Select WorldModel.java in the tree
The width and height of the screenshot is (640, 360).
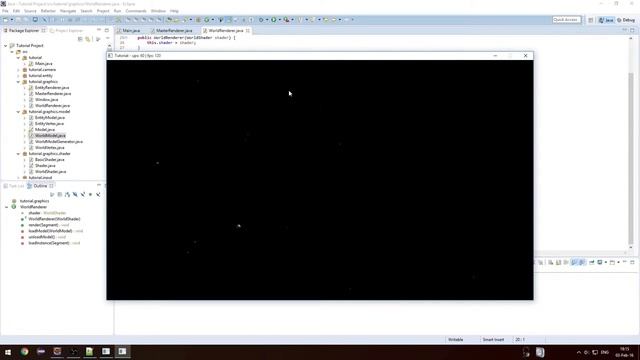tap(50, 136)
